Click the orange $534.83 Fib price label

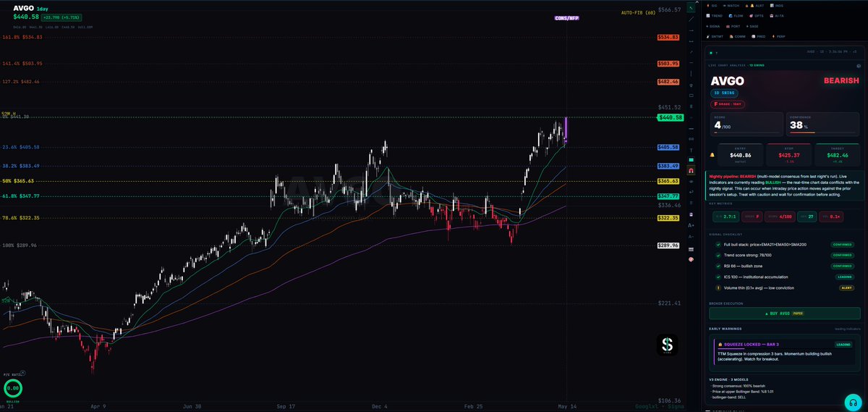668,37
